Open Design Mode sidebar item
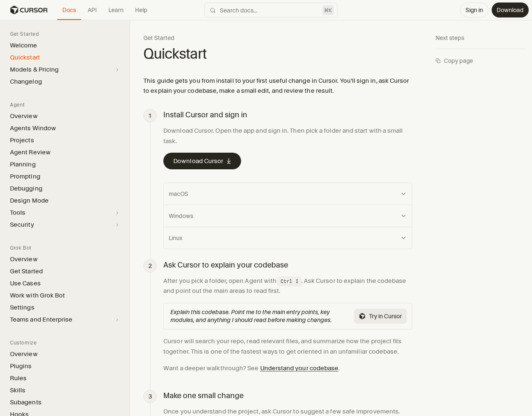532x416 pixels. tap(29, 201)
